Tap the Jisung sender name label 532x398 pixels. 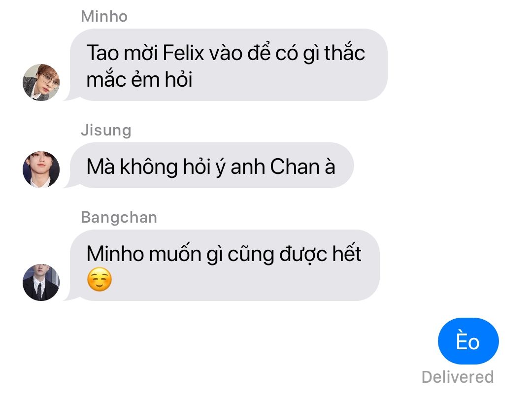pos(106,131)
